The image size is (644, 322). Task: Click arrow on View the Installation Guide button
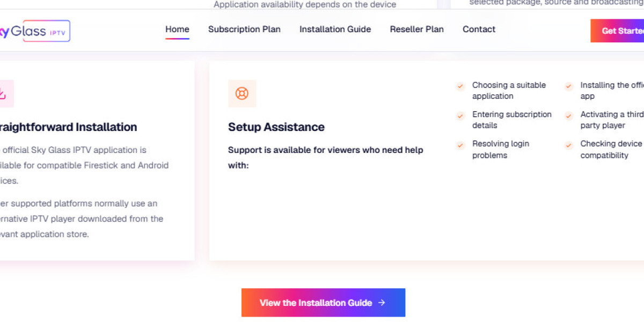pos(382,303)
